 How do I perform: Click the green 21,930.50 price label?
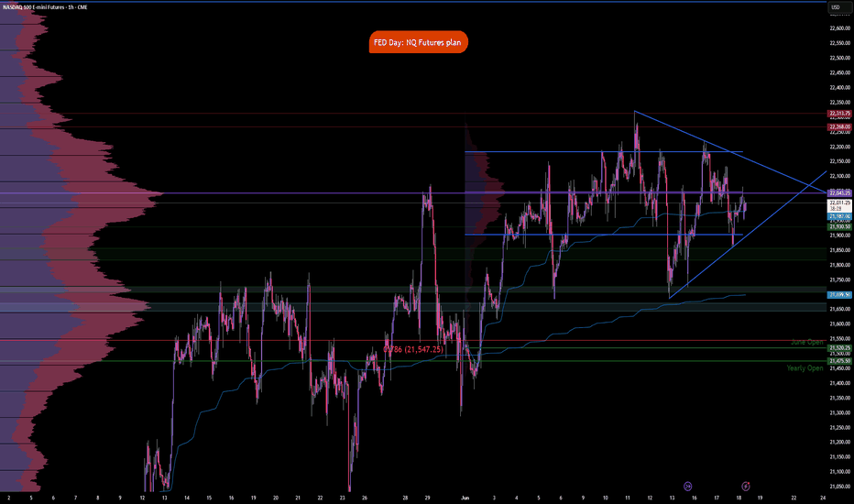coord(839,226)
